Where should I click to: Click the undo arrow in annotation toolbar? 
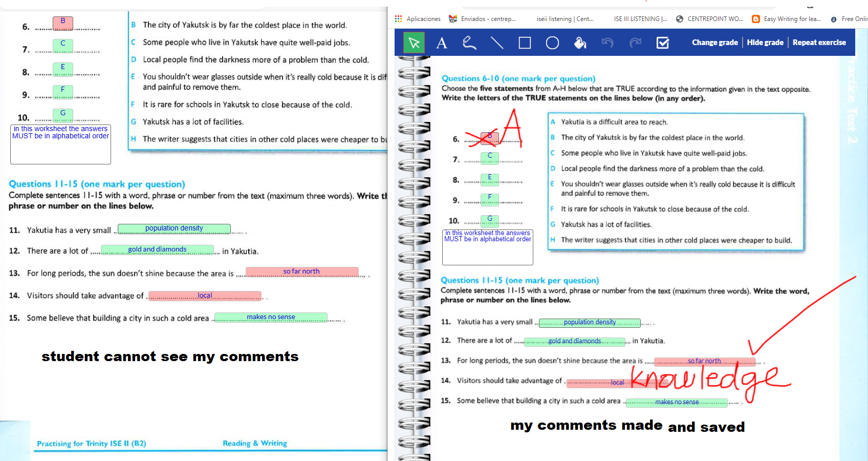[607, 43]
